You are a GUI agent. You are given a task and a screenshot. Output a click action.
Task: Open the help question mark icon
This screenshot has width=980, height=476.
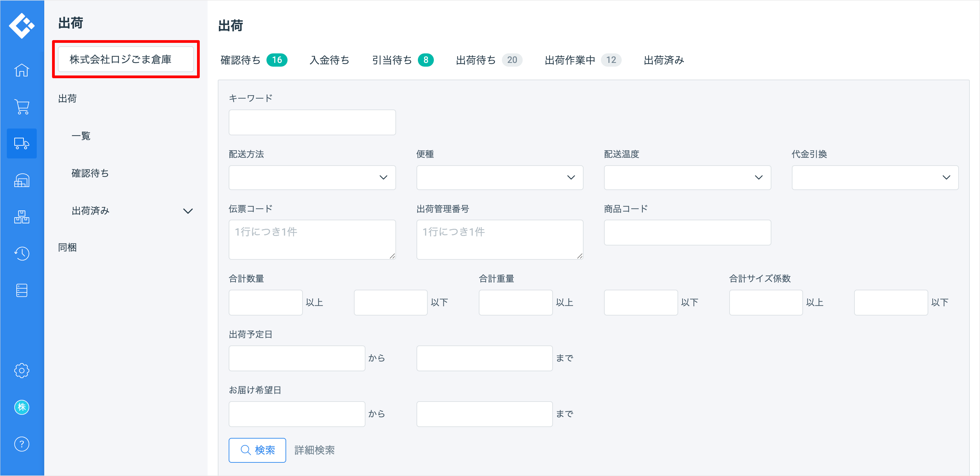[x=22, y=444]
